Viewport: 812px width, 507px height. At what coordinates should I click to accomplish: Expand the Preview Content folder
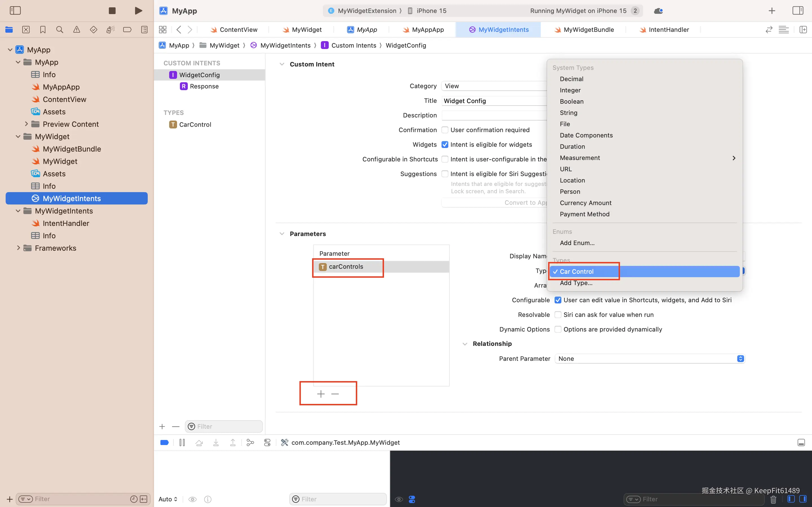pos(26,124)
